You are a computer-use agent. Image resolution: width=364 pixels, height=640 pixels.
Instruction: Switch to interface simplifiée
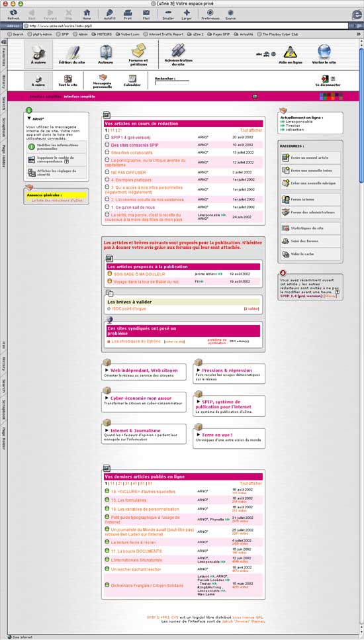[46, 97]
